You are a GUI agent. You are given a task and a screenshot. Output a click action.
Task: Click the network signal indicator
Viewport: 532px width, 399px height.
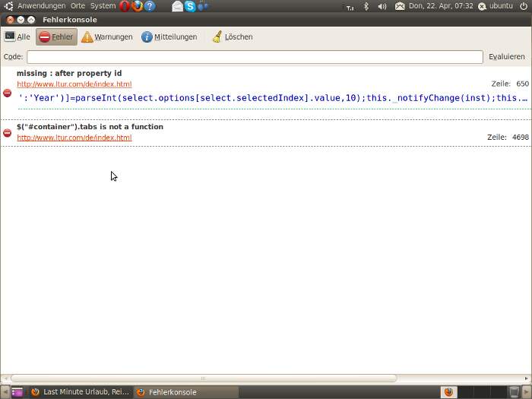click(350, 7)
